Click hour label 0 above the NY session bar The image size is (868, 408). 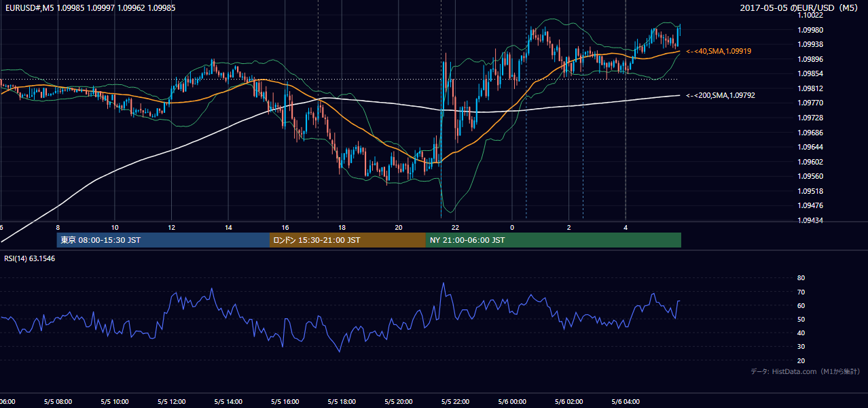click(512, 227)
